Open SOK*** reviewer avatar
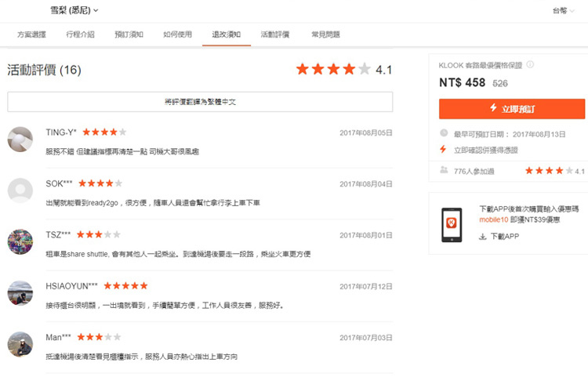 click(20, 190)
